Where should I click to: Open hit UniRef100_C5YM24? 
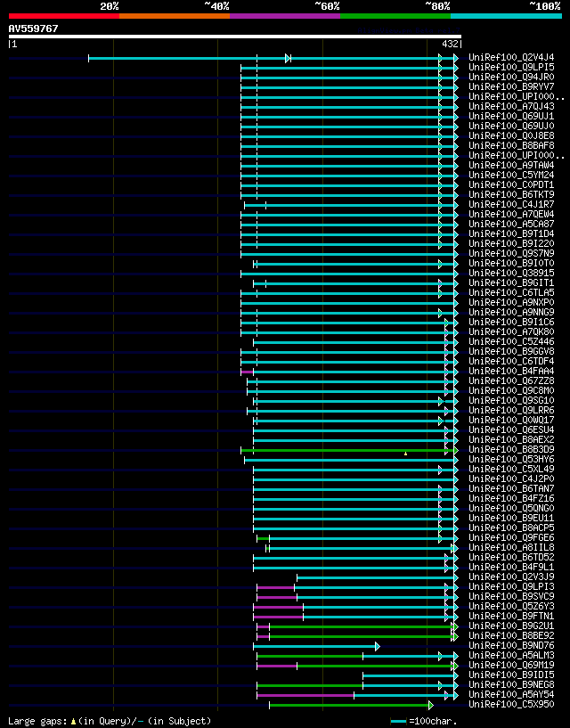(x=511, y=175)
